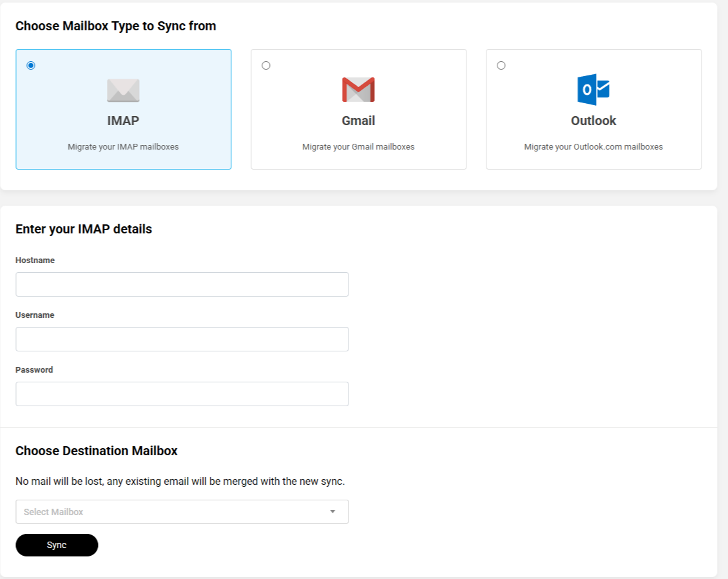Click the caret arrow in mailbox dropdown
This screenshot has width=728, height=579.
coord(332,512)
